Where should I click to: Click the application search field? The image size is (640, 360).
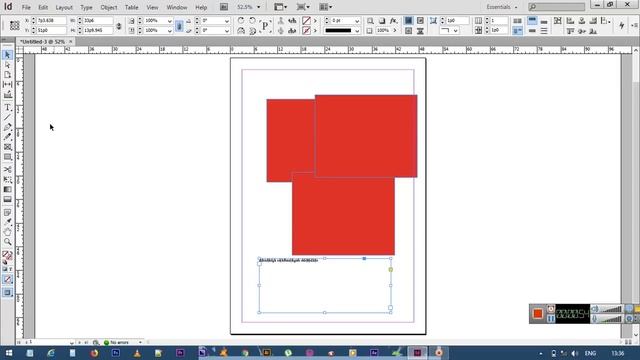coord(557,7)
